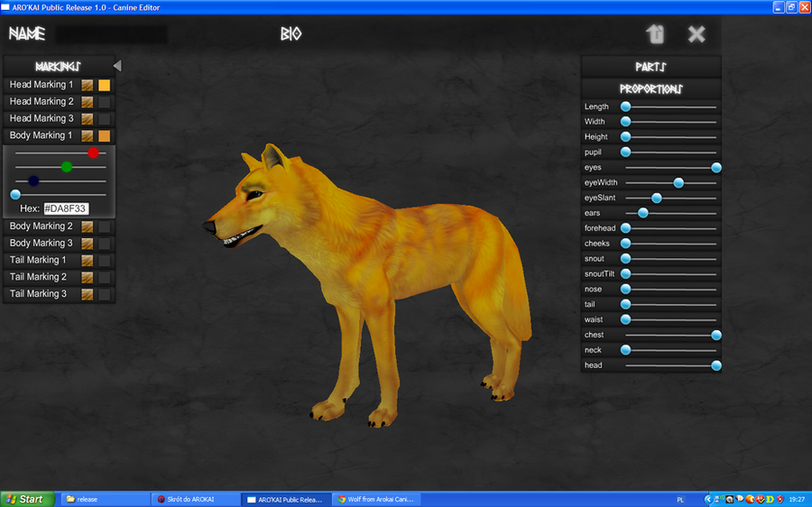Click the Width slider handle
The image size is (812, 507).
(625, 122)
